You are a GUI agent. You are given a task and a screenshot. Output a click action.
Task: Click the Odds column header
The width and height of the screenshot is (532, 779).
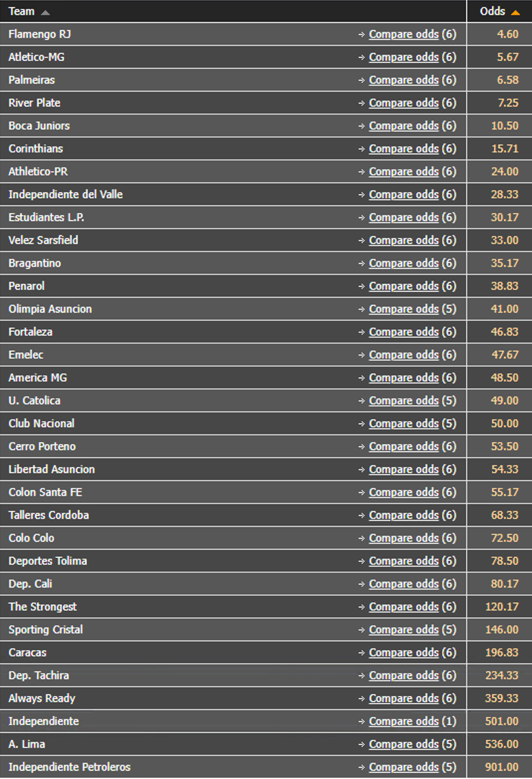[x=492, y=11]
